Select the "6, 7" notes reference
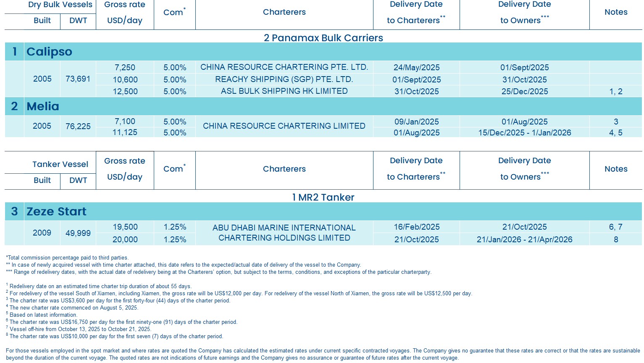Viewport: 644px width, 363px height. (x=615, y=227)
